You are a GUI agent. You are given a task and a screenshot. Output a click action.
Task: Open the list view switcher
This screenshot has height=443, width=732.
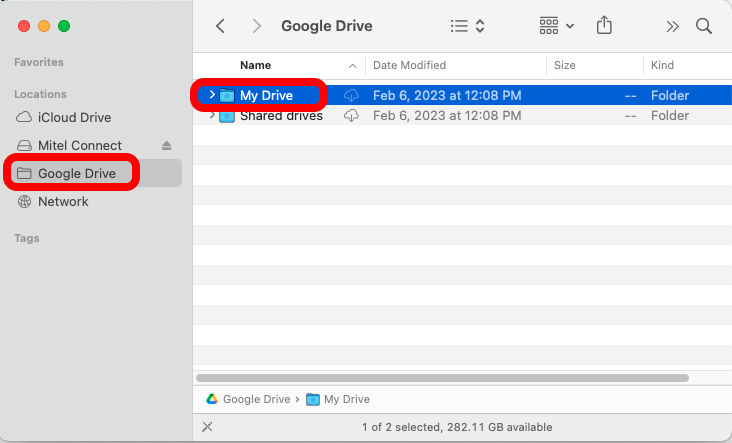point(467,26)
